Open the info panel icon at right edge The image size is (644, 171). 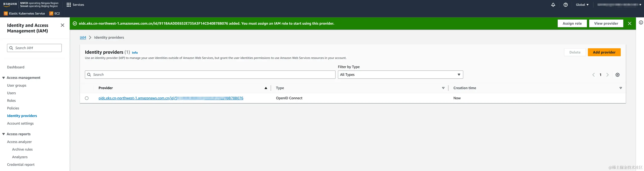641,23
